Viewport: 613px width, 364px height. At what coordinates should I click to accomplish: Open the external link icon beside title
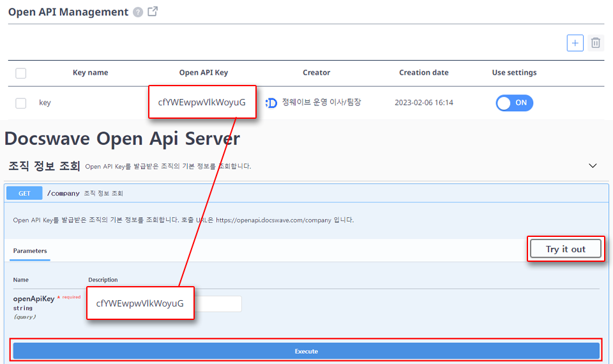(153, 11)
